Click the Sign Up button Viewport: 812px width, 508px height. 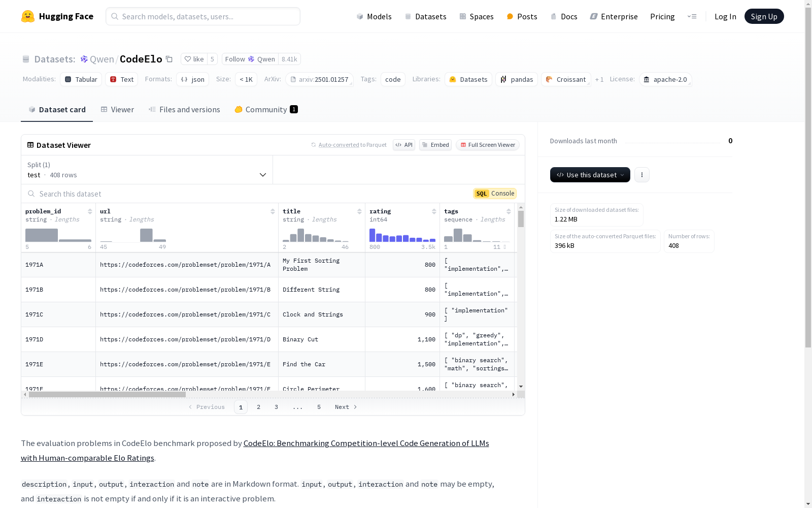[x=764, y=16]
